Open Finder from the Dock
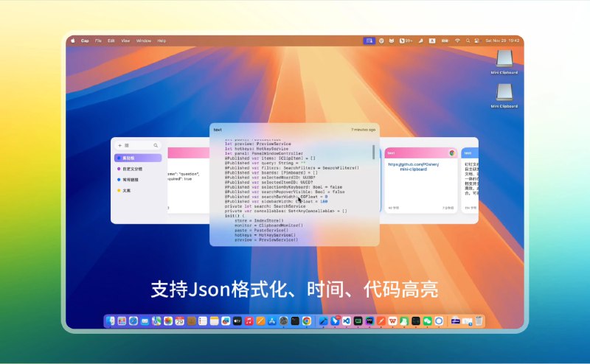 tap(110, 321)
